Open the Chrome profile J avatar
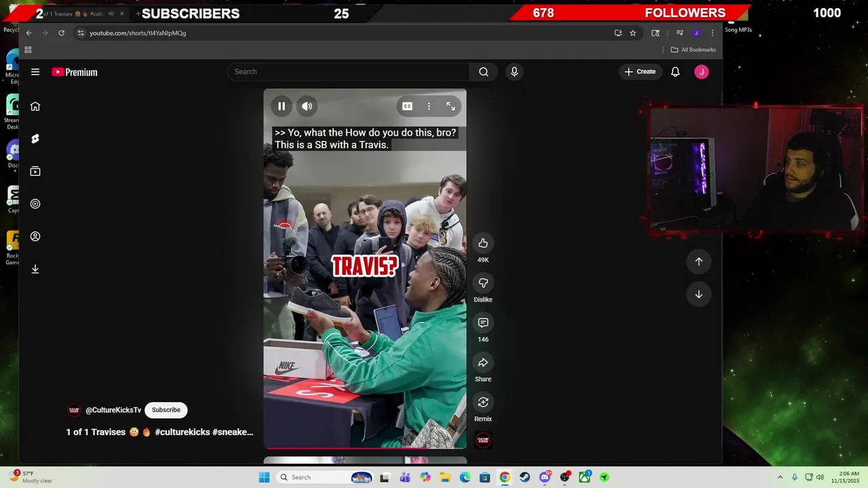 (x=696, y=33)
